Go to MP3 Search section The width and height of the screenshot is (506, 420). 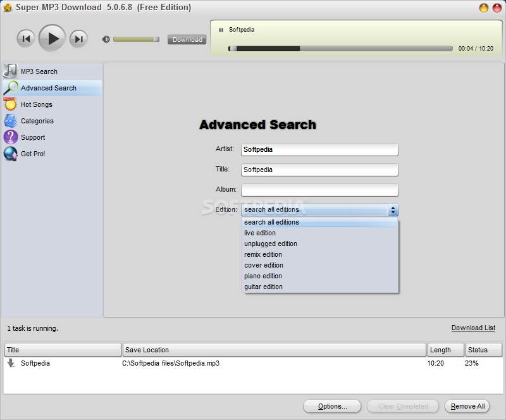52,71
